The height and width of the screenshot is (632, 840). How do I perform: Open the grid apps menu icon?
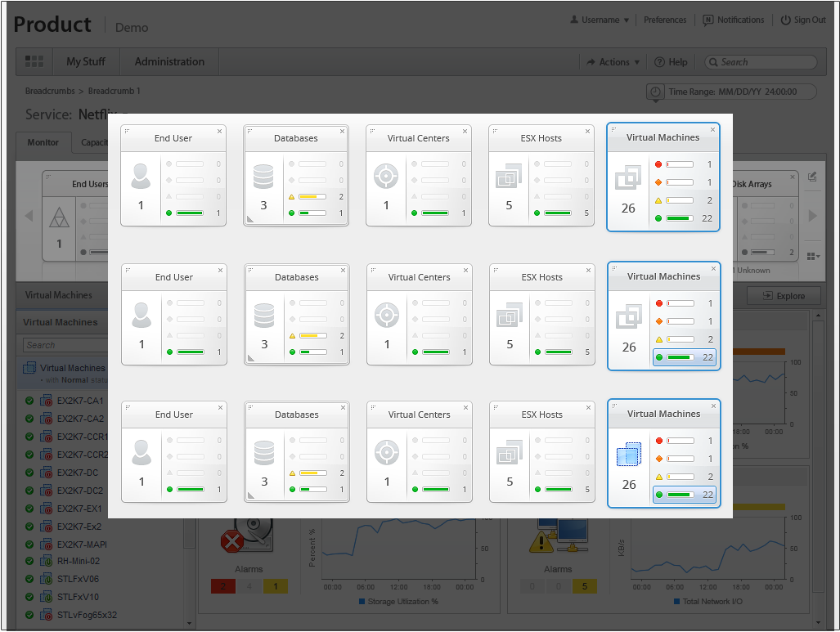pos(34,62)
